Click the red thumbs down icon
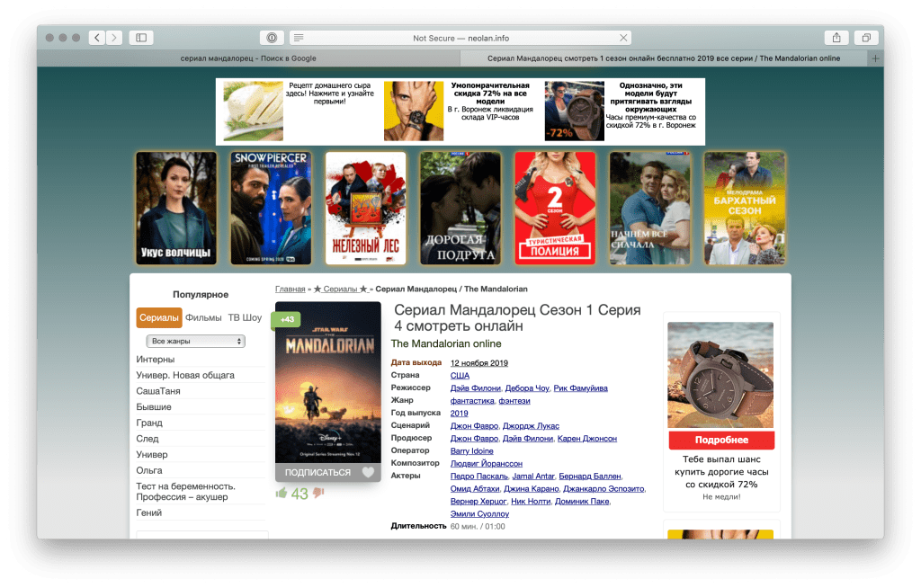This screenshot has width=921, height=588. 318,493
